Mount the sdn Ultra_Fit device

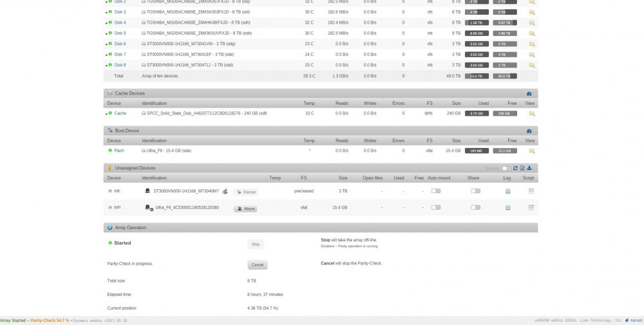(245, 209)
